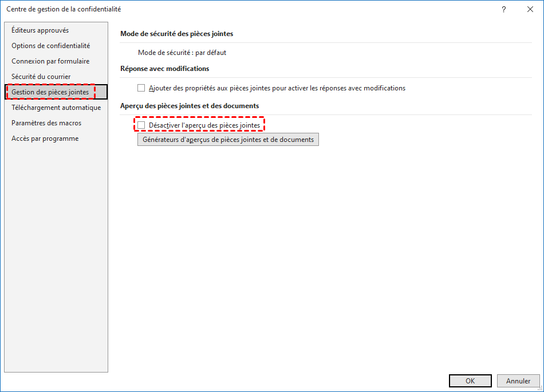Grab the resize grip in dialog corner

tap(540, 388)
